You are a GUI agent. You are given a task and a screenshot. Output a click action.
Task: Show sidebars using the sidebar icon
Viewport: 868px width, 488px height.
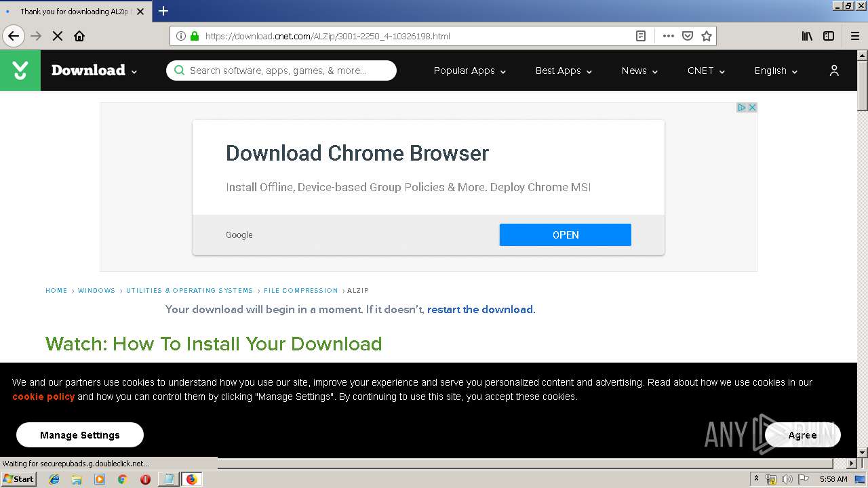(829, 36)
